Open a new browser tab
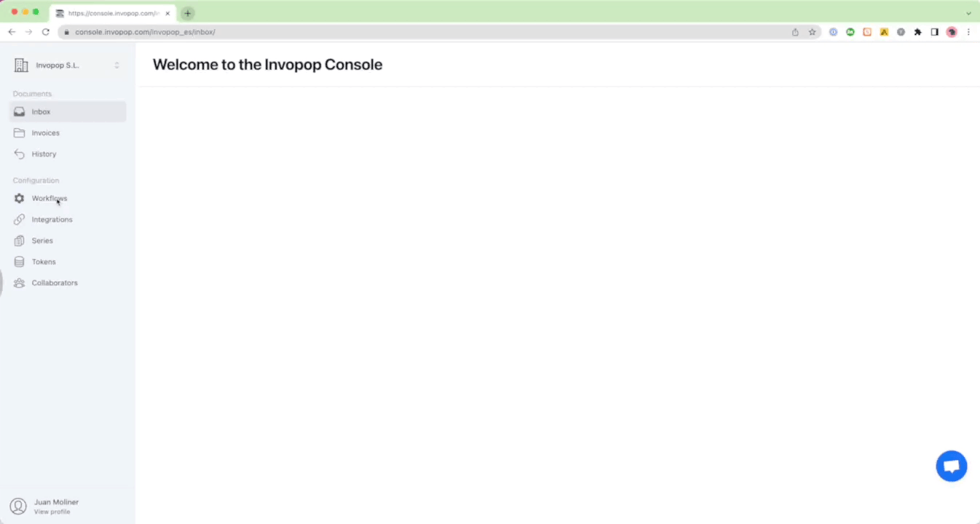The image size is (980, 524). tap(188, 13)
